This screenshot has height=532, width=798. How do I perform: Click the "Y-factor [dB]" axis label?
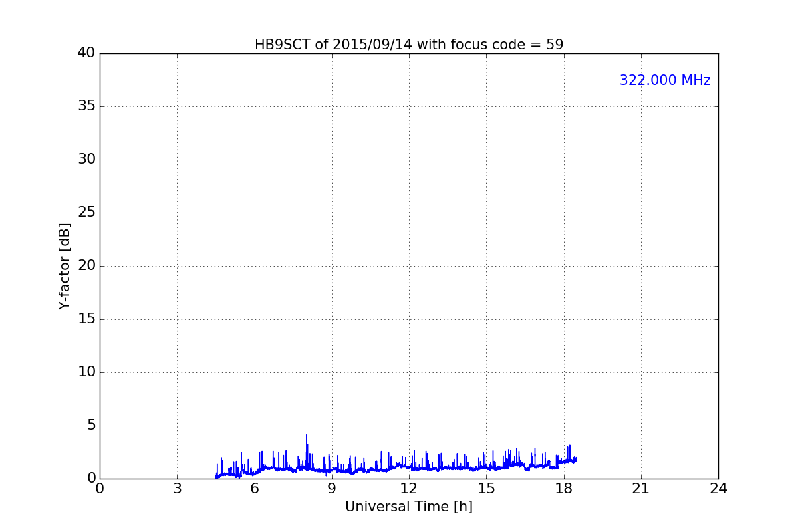[x=65, y=266]
